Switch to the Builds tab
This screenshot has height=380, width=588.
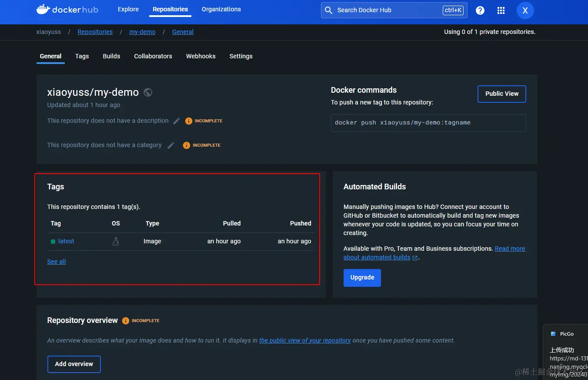coord(111,56)
